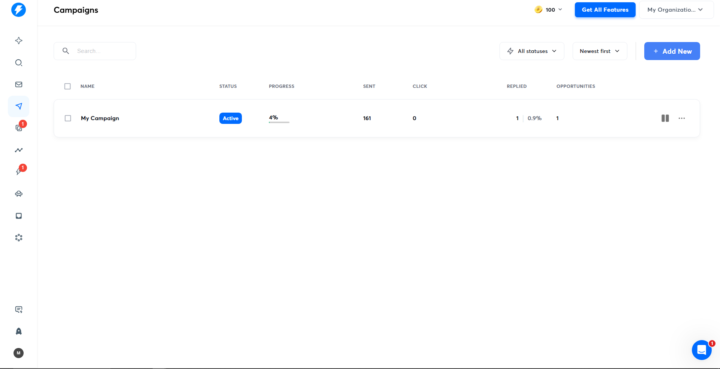Click the SENT column header
Screen dimensions: 720x369
(369, 86)
